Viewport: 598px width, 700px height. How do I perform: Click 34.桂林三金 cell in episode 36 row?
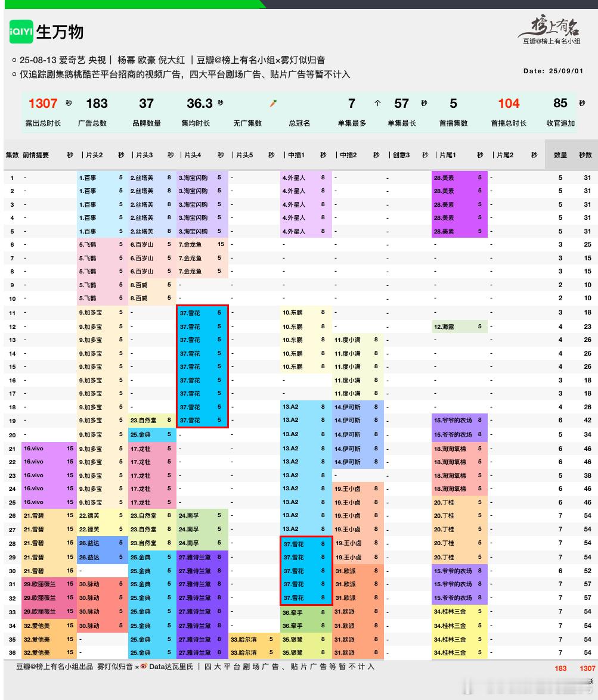pyautogui.click(x=460, y=653)
